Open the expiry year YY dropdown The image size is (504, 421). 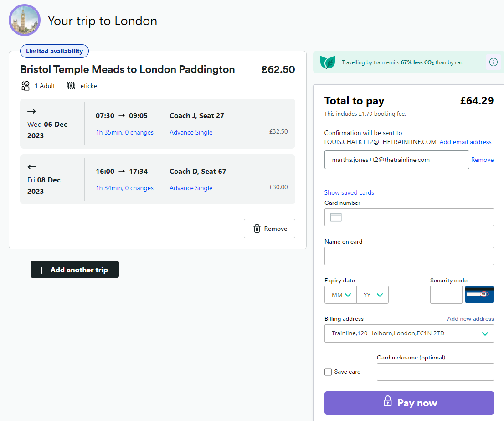(x=372, y=295)
